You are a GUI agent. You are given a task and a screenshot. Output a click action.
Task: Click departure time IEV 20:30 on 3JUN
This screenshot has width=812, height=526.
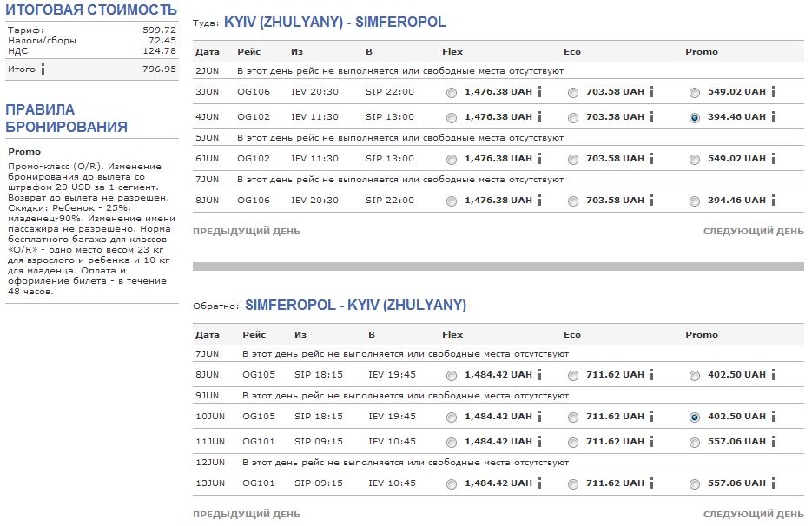[x=315, y=92]
